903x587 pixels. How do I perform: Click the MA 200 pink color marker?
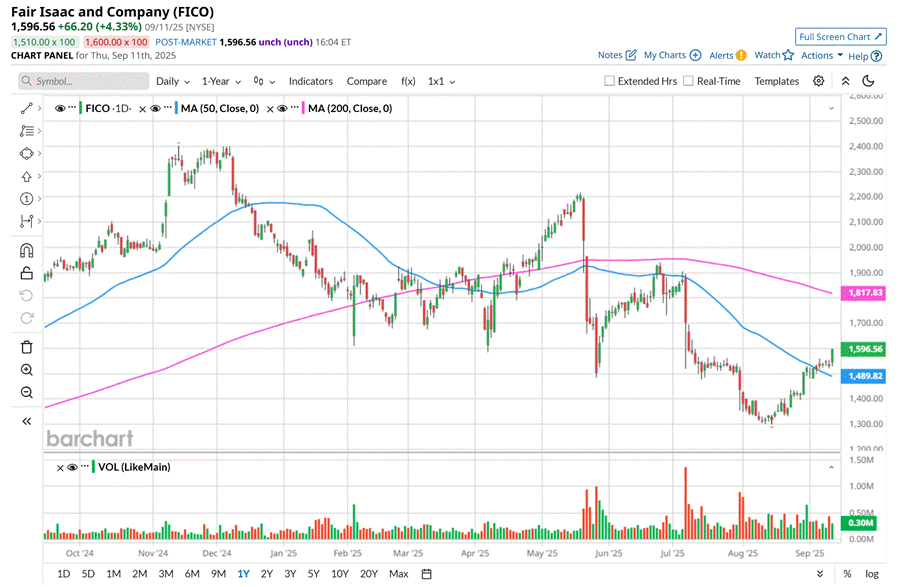303,108
